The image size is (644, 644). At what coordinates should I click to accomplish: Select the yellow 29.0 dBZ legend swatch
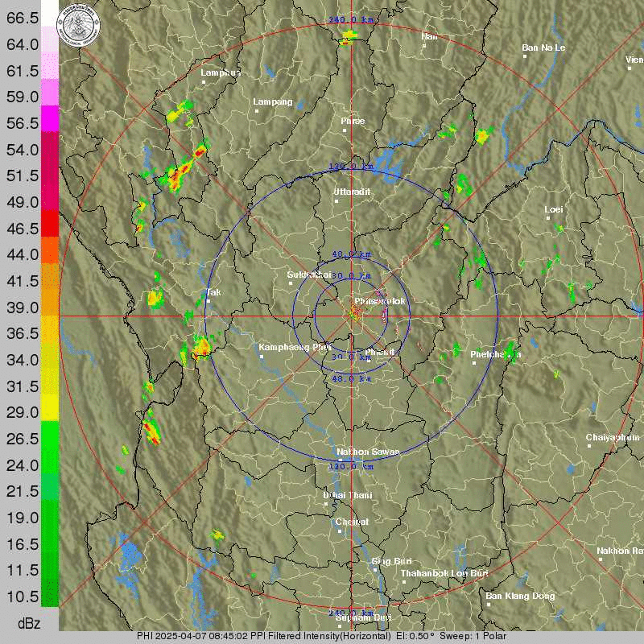50,407
